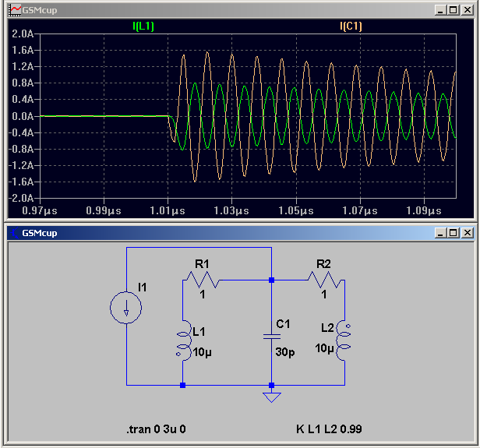Click the 2.0A label on vertical axis
Screen dimensions: 480x448
click(23, 34)
